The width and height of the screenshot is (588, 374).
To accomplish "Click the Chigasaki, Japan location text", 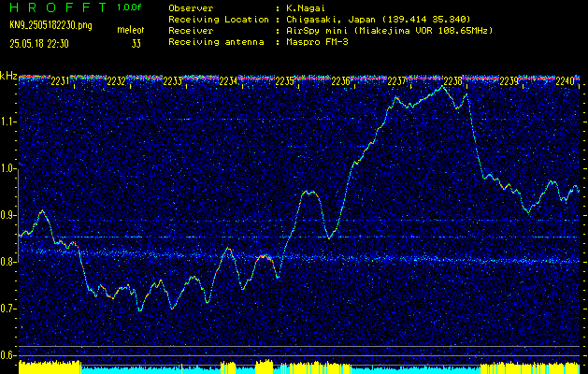I will tap(378, 20).
